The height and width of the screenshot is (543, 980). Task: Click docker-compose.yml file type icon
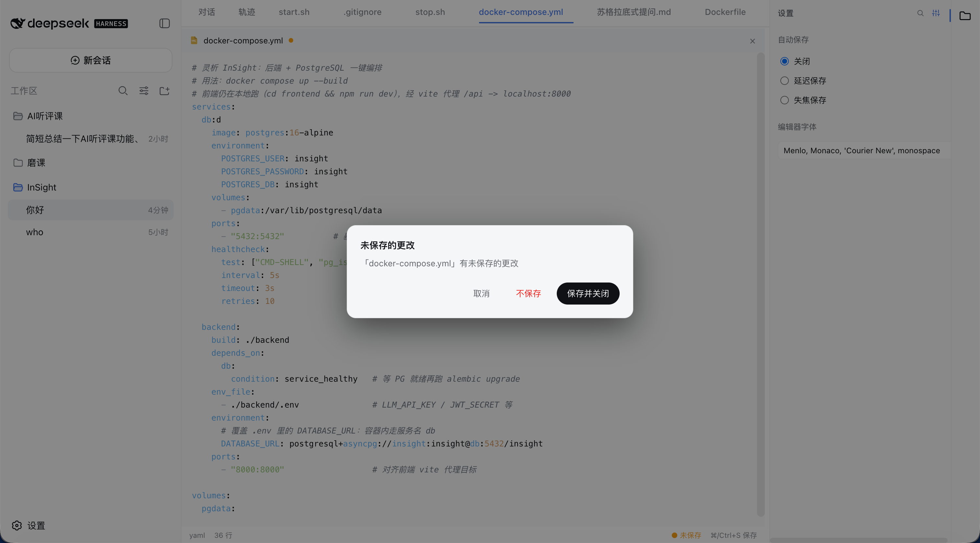pyautogui.click(x=194, y=40)
